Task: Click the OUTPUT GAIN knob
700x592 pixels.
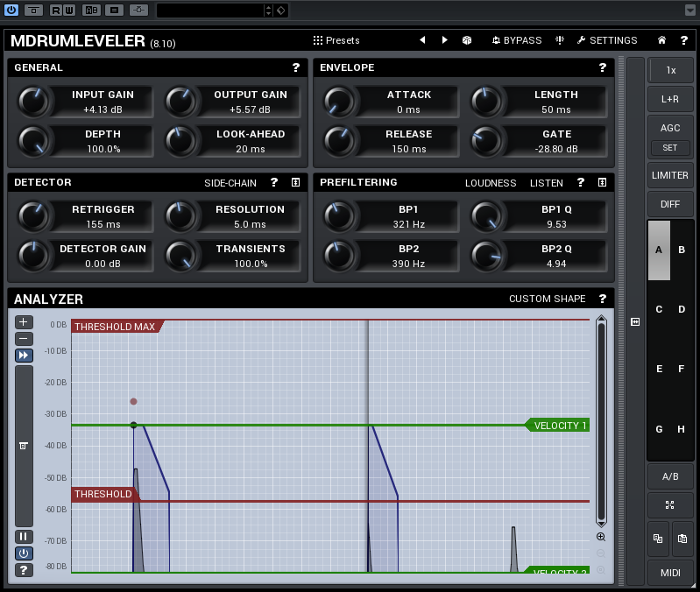Action: pos(180,102)
